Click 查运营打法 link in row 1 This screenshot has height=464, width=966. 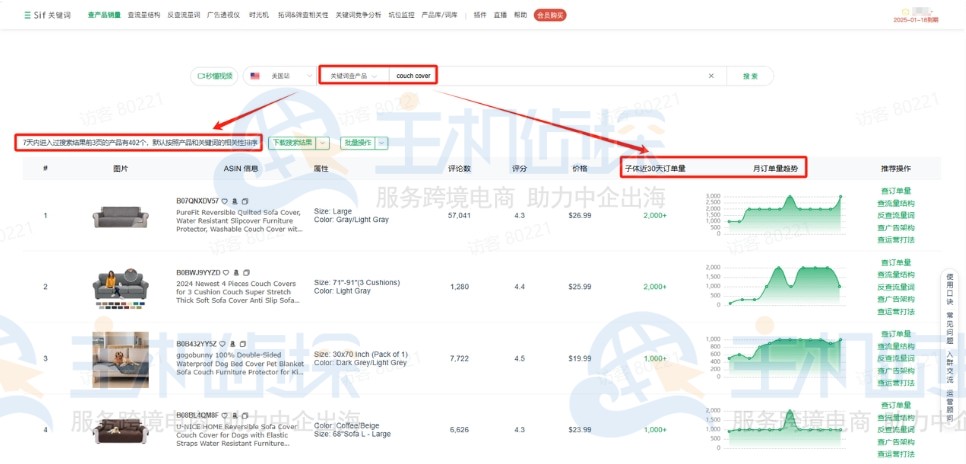(896, 240)
